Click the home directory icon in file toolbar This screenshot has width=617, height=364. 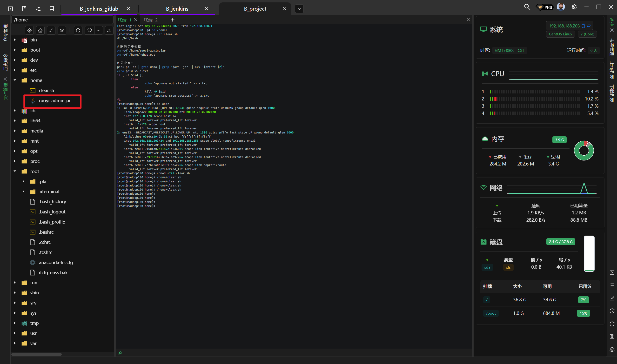[40, 30]
